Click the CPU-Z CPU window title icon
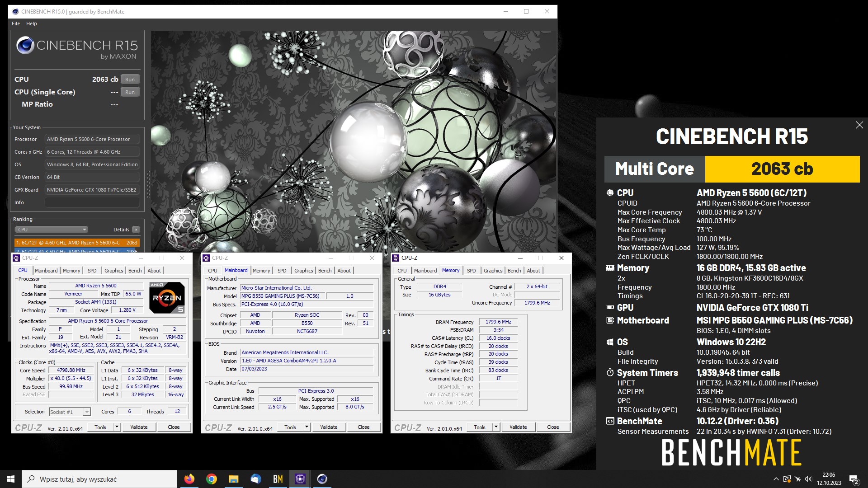The width and height of the screenshot is (868, 488). [17, 258]
